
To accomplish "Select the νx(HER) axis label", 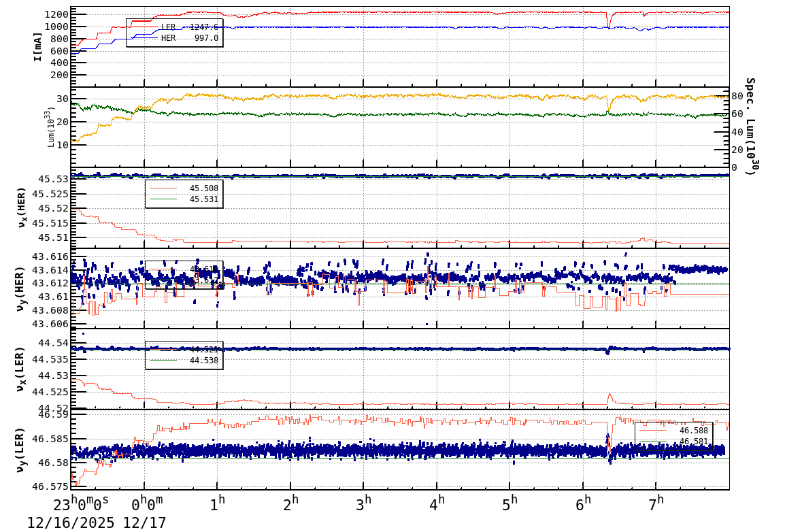I will (x=21, y=207).
